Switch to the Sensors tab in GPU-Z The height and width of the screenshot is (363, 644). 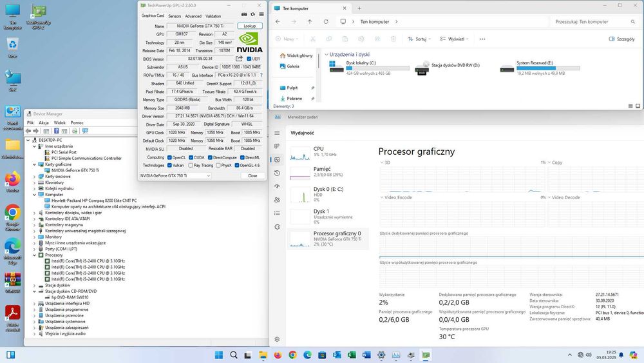point(175,16)
